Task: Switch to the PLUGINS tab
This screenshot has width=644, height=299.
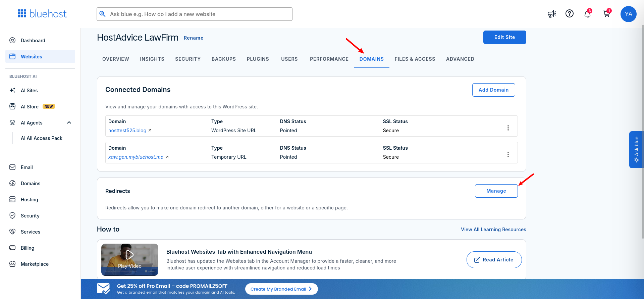Action: click(258, 59)
